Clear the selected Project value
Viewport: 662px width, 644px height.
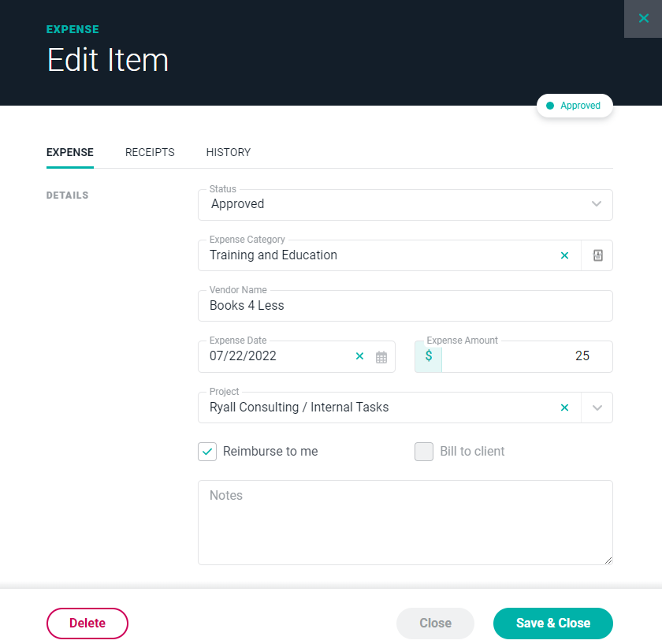564,408
